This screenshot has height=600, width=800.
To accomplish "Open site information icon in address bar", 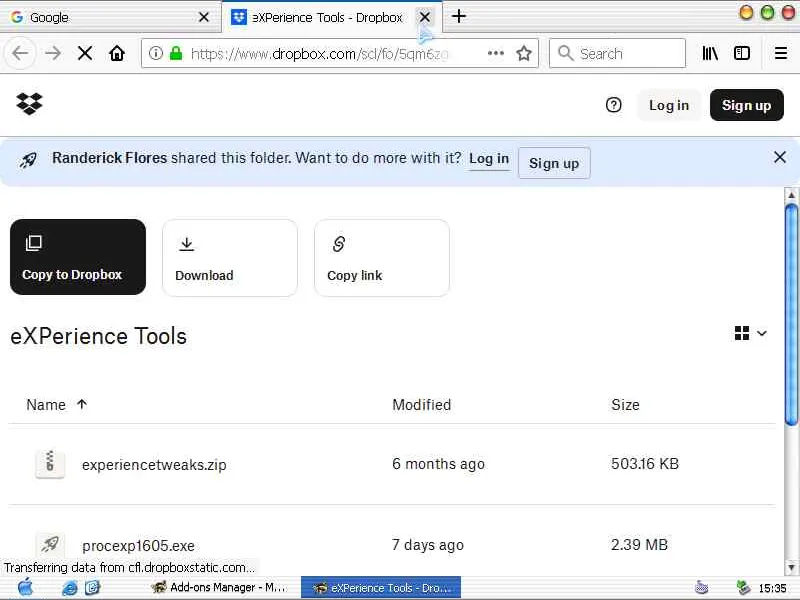I will point(156,53).
